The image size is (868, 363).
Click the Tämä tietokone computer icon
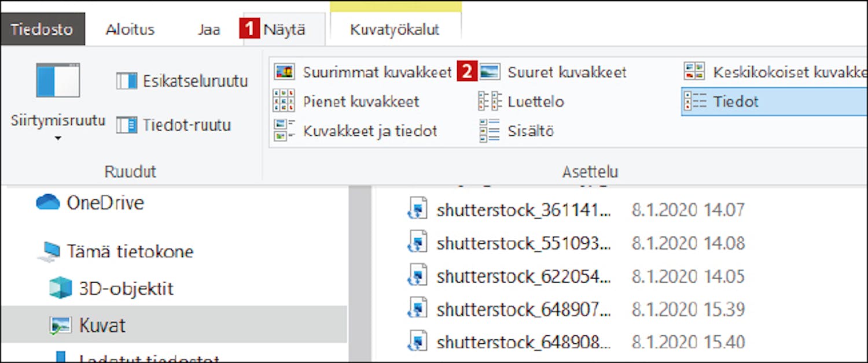(x=49, y=251)
